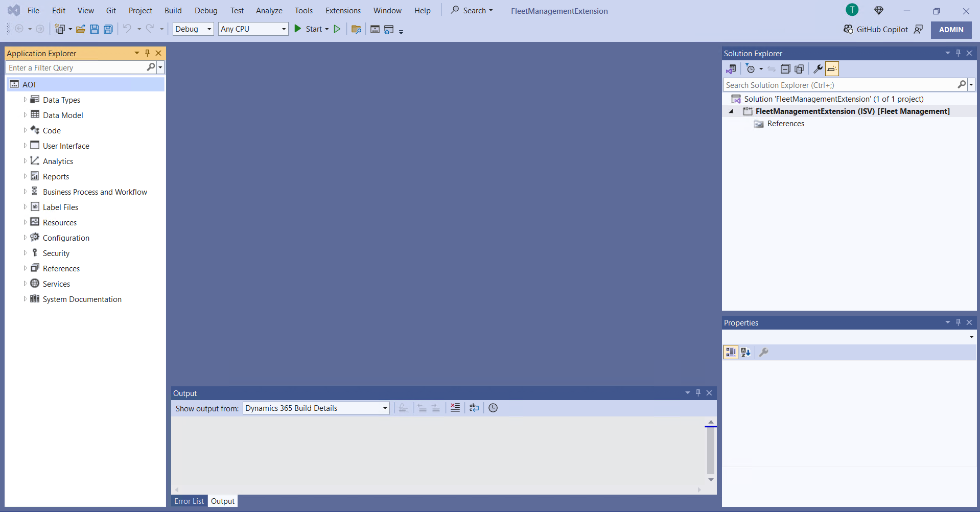
Task: Click the Output panel vertical scrollbar thumb
Action: click(x=710, y=451)
